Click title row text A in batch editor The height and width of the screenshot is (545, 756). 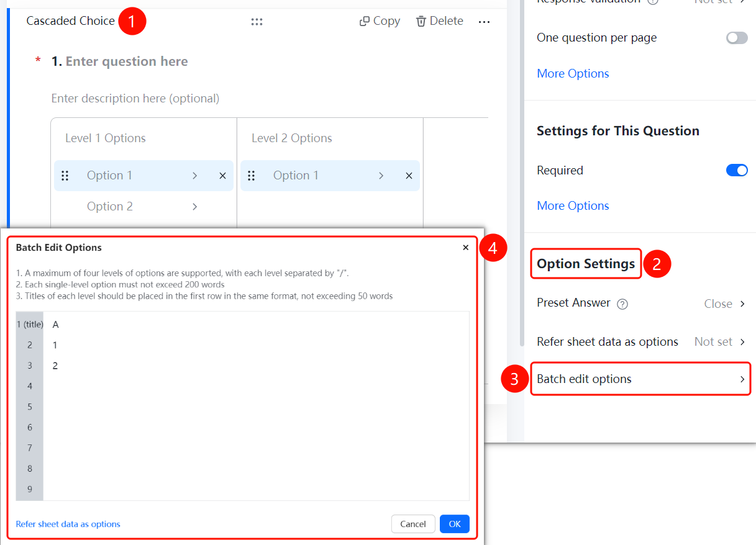pyautogui.click(x=56, y=325)
